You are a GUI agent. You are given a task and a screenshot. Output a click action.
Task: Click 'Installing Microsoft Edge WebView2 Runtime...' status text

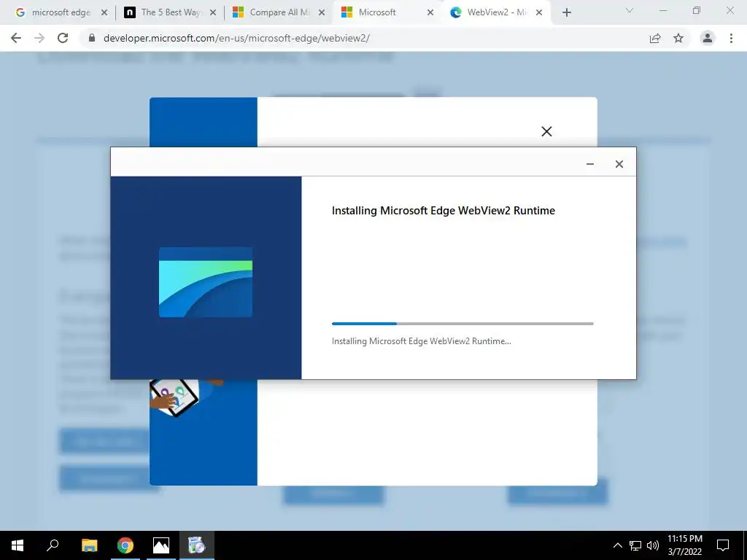click(x=421, y=341)
